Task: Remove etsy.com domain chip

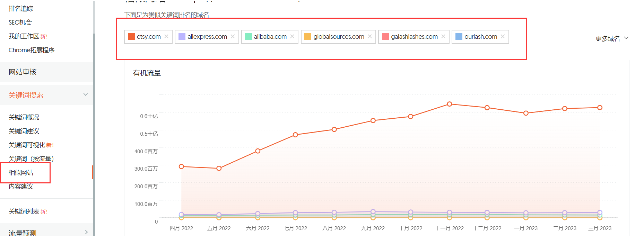Action: pyautogui.click(x=166, y=36)
